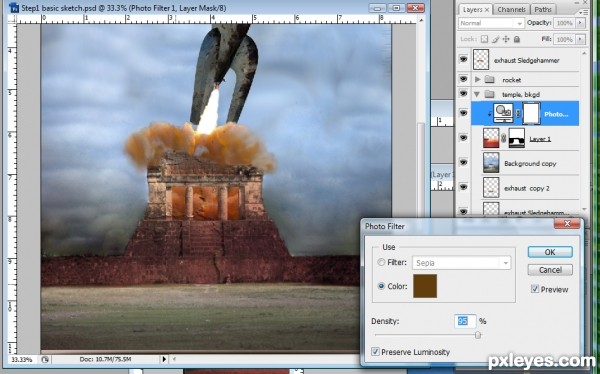Select the Filter radio button
The width and height of the screenshot is (600, 374).
pos(381,262)
